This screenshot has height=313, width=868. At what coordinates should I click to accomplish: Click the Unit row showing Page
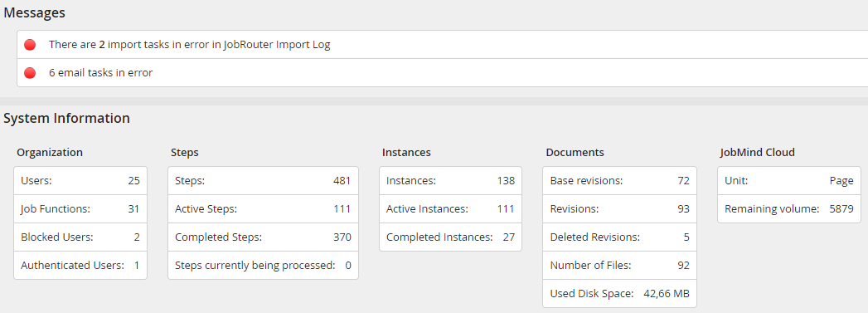click(x=789, y=181)
